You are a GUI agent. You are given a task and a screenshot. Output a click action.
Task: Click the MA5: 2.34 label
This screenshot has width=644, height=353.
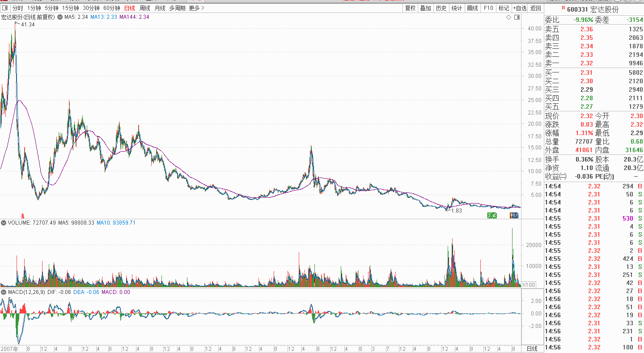click(x=76, y=17)
